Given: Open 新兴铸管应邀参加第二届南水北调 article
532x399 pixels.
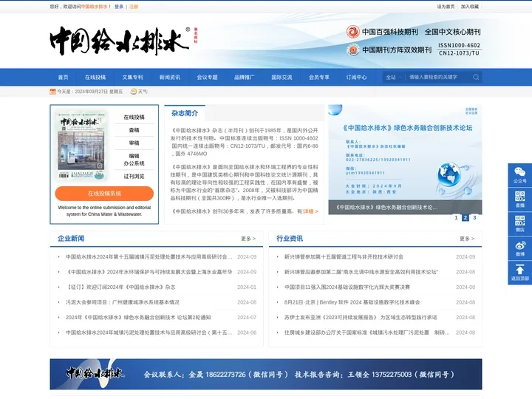Looking at the screenshot, I should coord(361,272).
